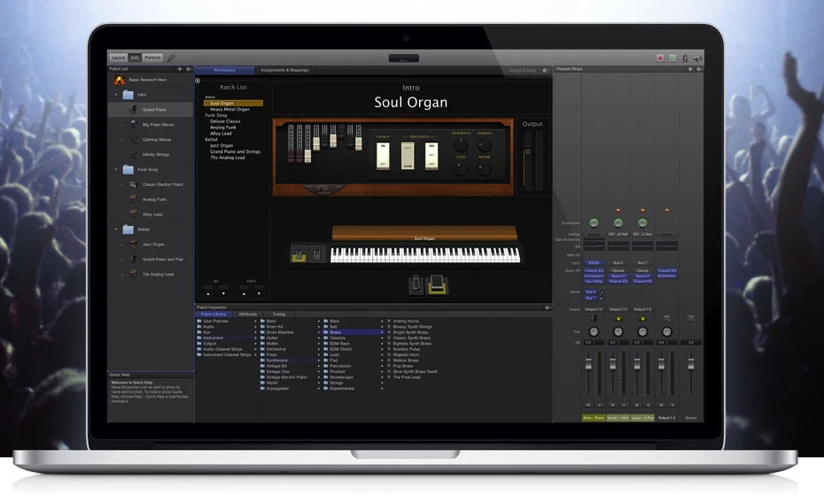Click the plus icon in Channel Strips header

pyautogui.click(x=690, y=69)
